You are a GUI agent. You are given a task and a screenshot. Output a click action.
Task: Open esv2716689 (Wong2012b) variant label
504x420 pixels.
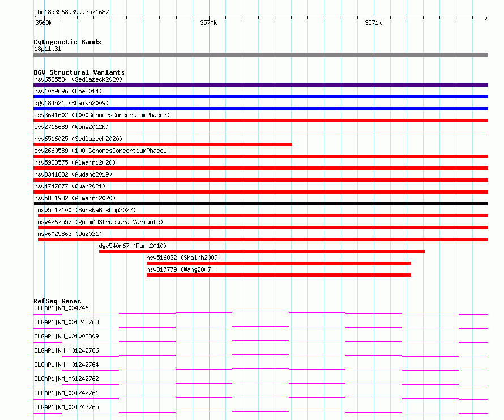tap(71, 127)
